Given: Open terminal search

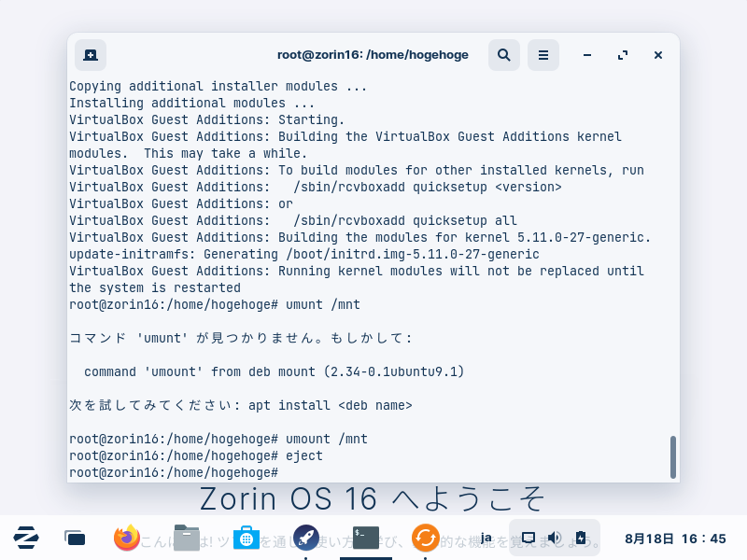Looking at the screenshot, I should 504,55.
